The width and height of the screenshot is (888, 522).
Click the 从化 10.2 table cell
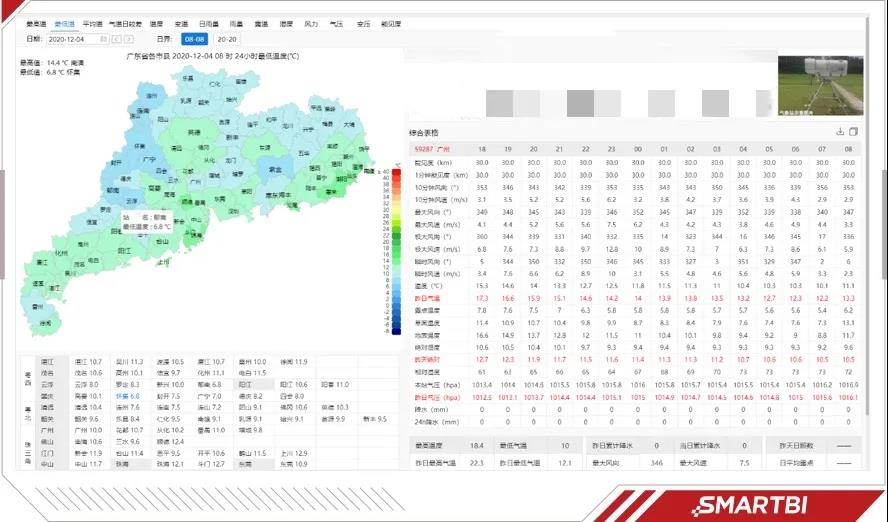pyautogui.click(x=170, y=430)
